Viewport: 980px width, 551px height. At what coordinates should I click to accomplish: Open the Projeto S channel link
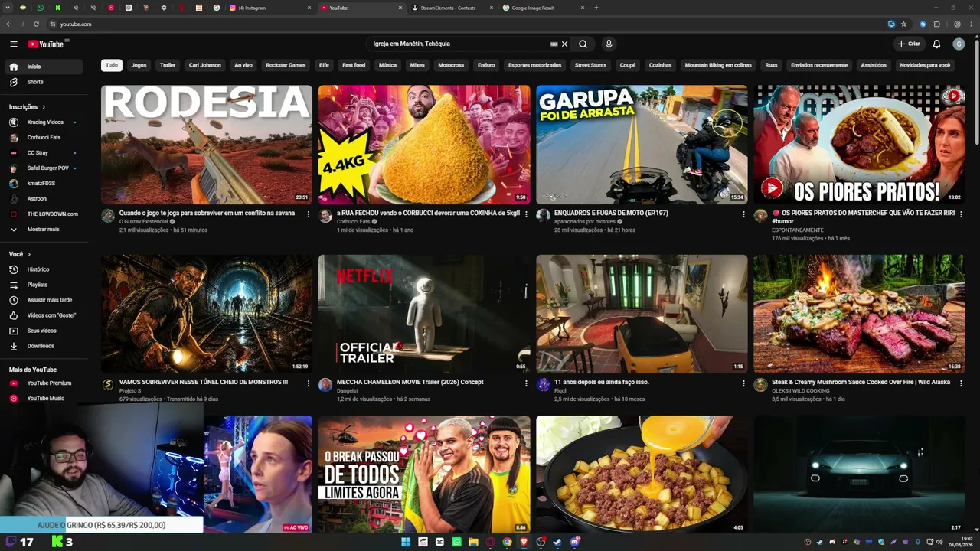point(130,391)
